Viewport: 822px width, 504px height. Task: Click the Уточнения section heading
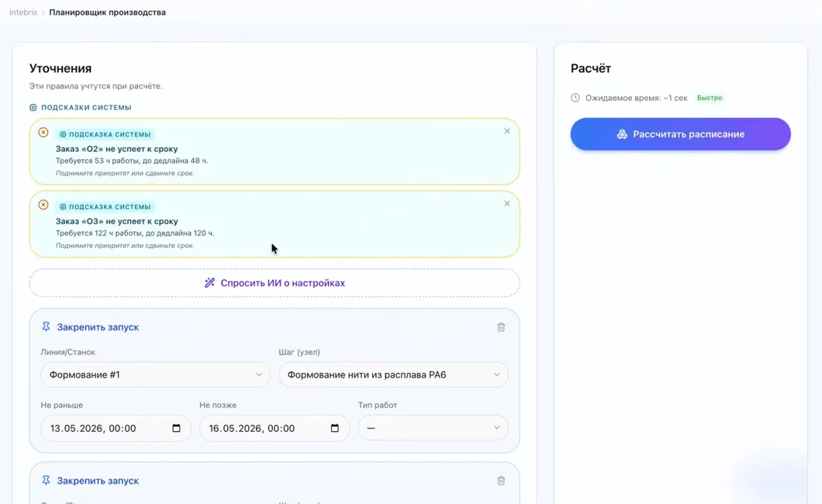tap(60, 68)
